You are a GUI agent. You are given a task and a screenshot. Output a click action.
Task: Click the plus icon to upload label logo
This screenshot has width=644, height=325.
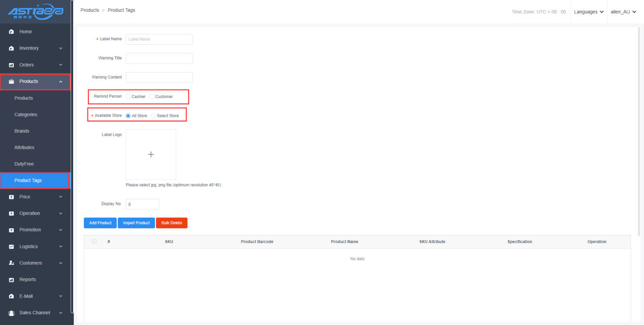[x=150, y=154]
